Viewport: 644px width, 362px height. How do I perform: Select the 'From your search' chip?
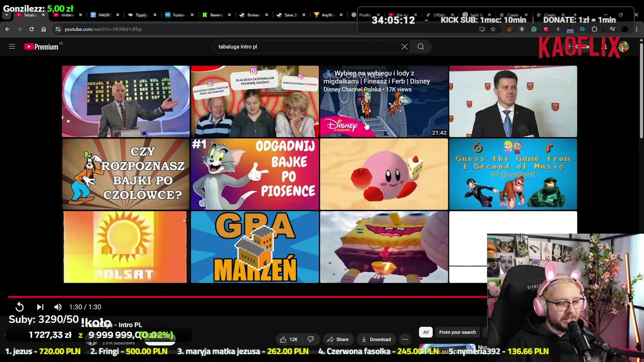point(457,332)
